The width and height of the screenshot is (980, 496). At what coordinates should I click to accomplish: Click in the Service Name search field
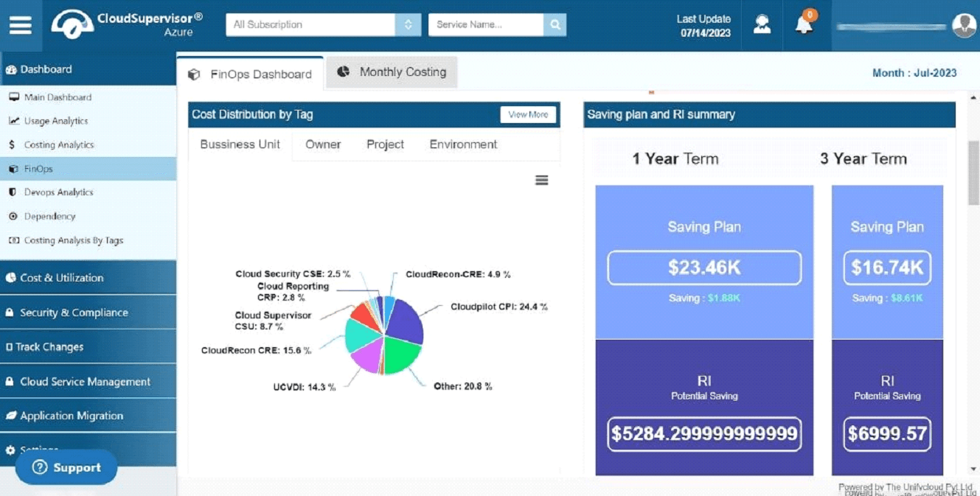click(x=486, y=24)
